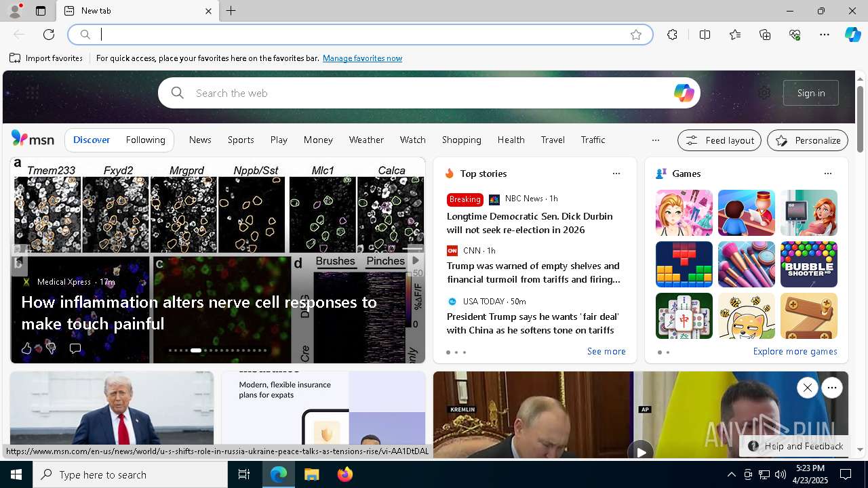The image size is (868, 488).
Task: Open the tab actions menu icon
Action: 41,11
